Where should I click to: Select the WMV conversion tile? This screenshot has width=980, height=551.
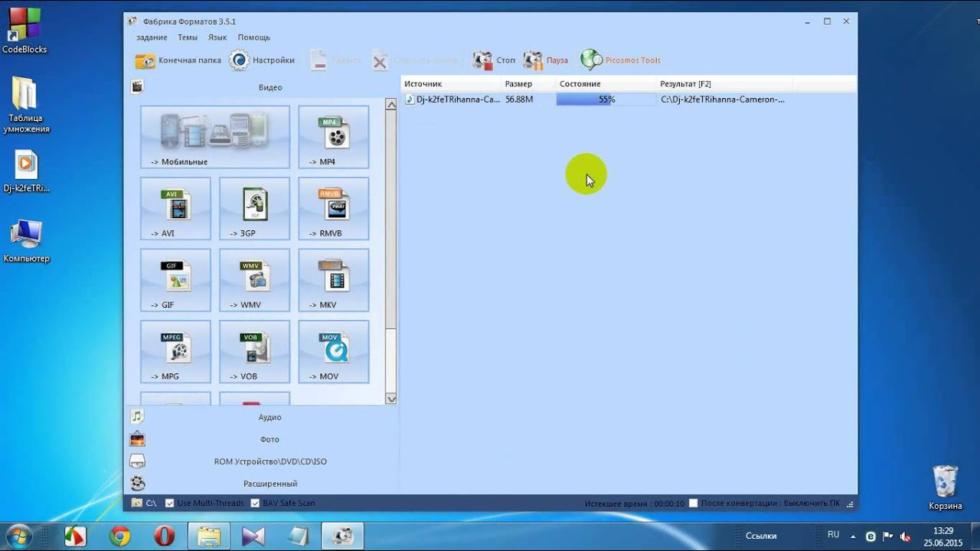tap(254, 280)
